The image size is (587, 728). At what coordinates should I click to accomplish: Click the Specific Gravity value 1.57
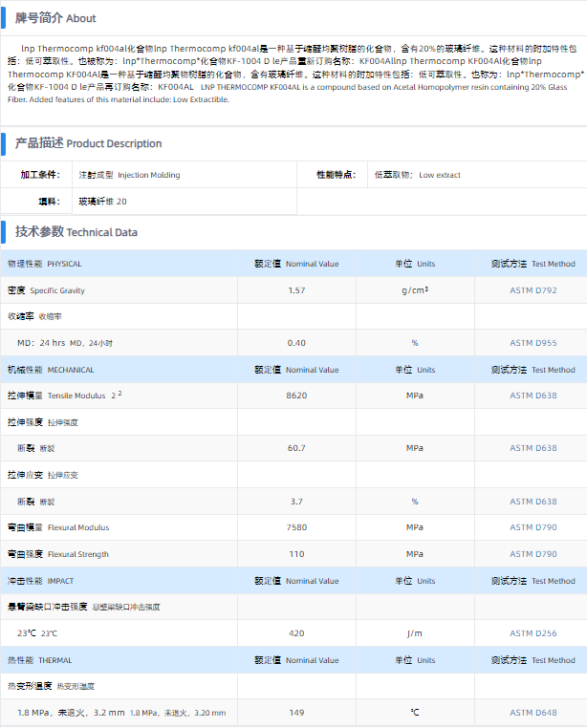click(296, 289)
